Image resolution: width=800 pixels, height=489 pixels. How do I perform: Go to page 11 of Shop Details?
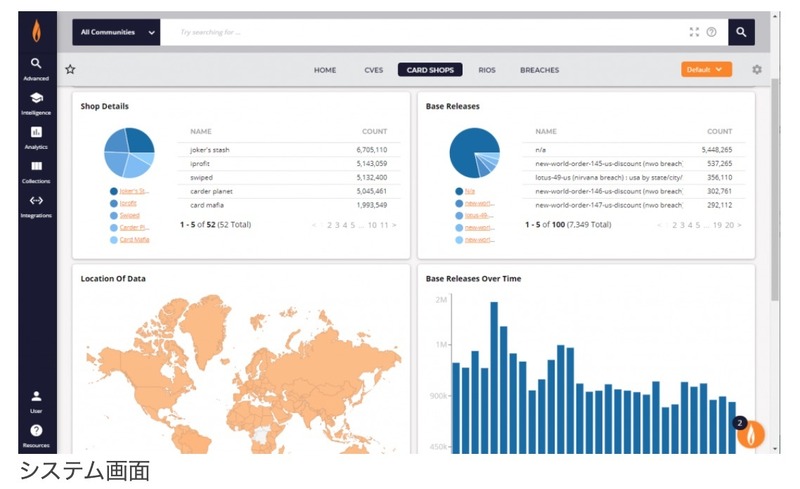point(384,225)
